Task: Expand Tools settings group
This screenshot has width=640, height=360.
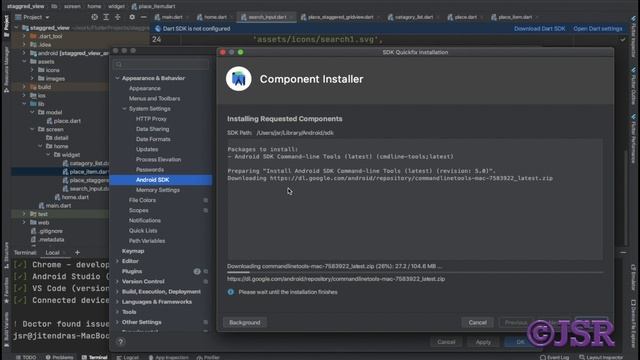Action: click(118, 312)
